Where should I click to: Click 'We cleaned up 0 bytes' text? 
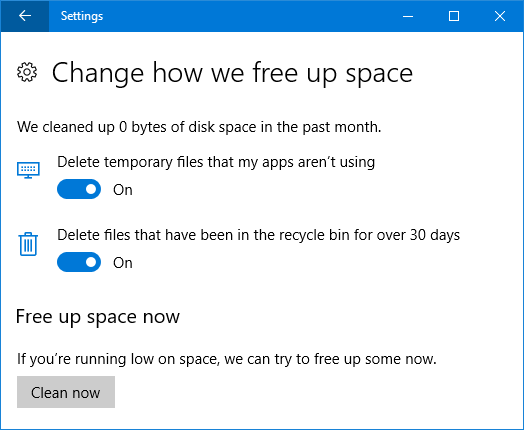point(199,127)
